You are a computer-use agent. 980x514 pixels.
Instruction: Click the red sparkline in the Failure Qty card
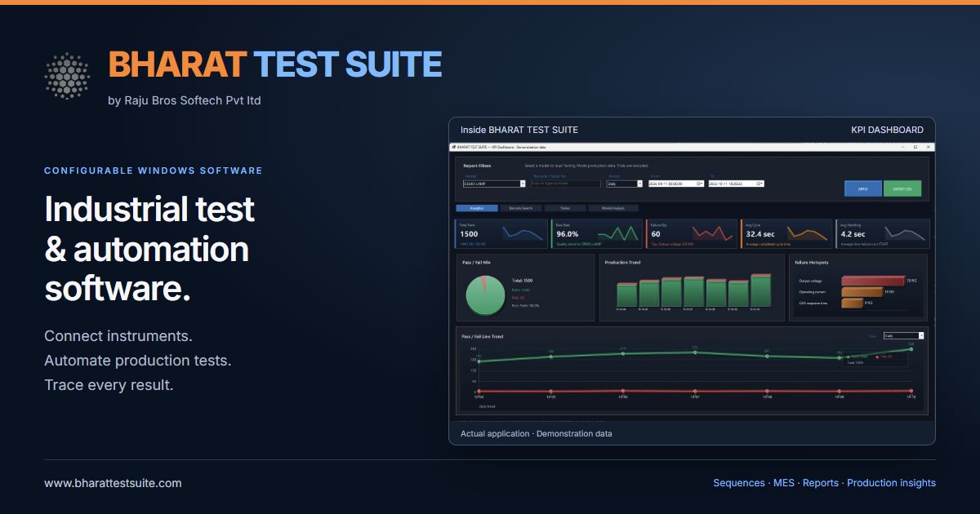713,234
